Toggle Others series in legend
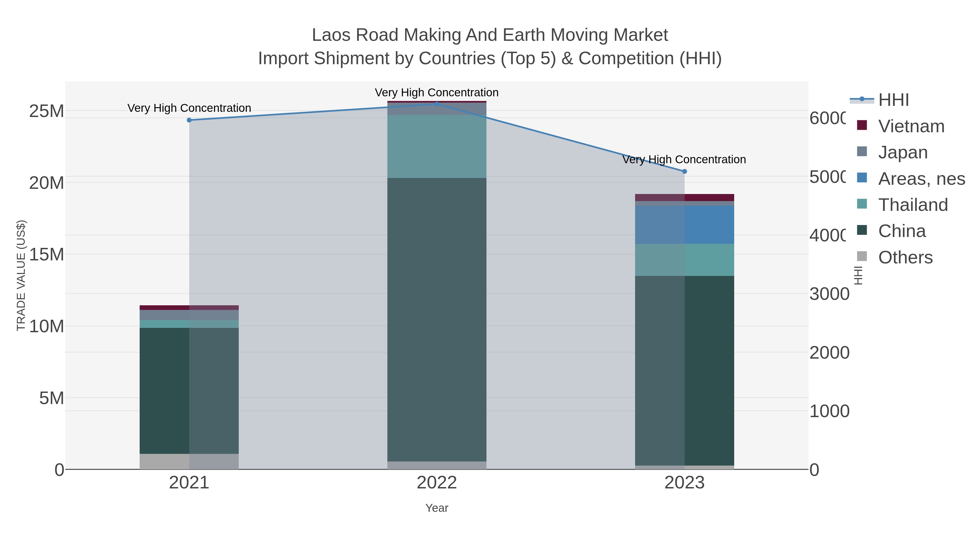 point(895,257)
